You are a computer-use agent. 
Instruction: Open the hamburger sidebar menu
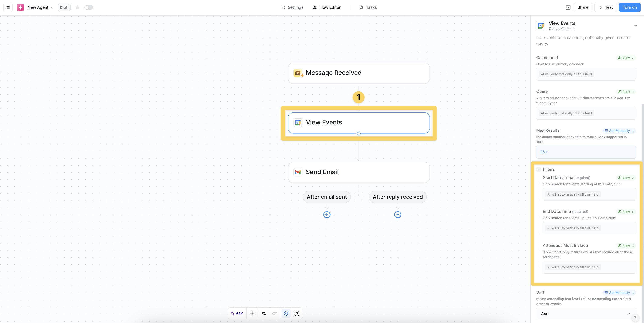[x=8, y=7]
